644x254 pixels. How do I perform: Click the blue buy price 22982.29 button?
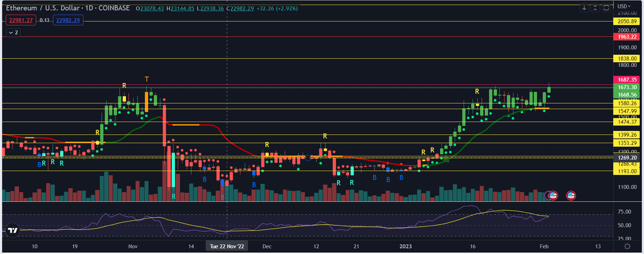(x=69, y=20)
